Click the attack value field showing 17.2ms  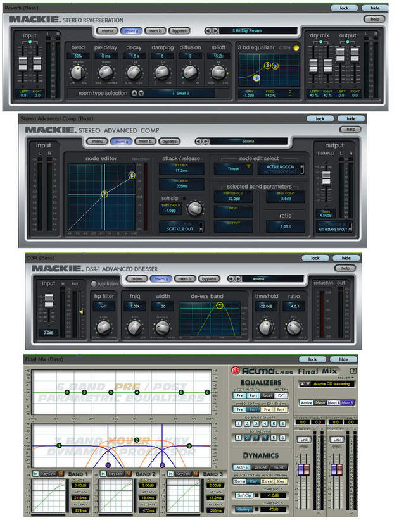[182, 169]
